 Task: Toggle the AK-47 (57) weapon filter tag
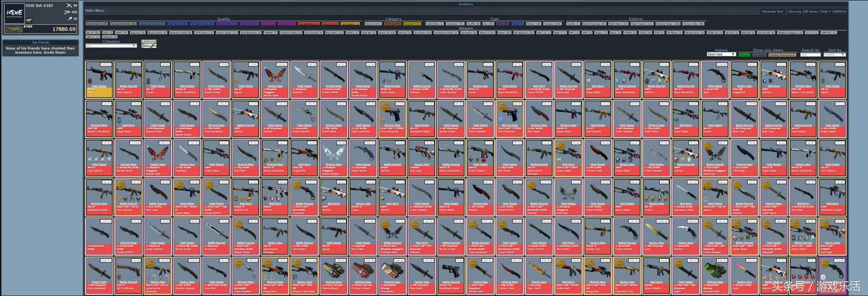click(93, 33)
